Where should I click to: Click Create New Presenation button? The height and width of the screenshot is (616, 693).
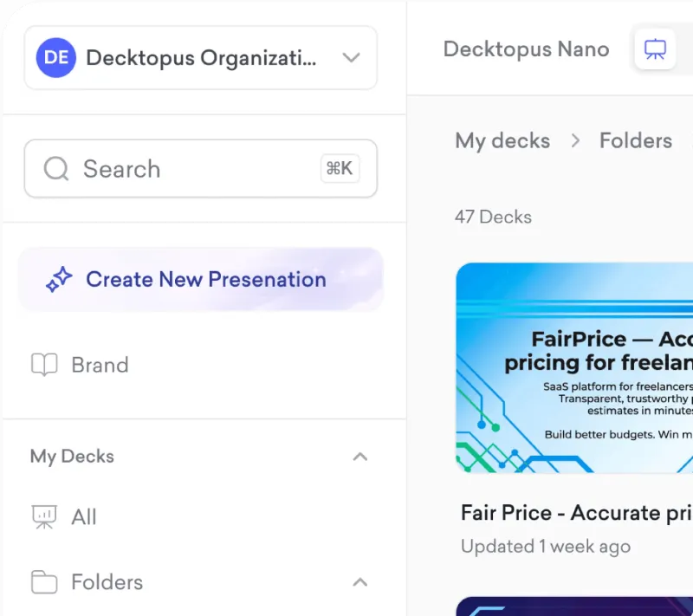(x=201, y=279)
